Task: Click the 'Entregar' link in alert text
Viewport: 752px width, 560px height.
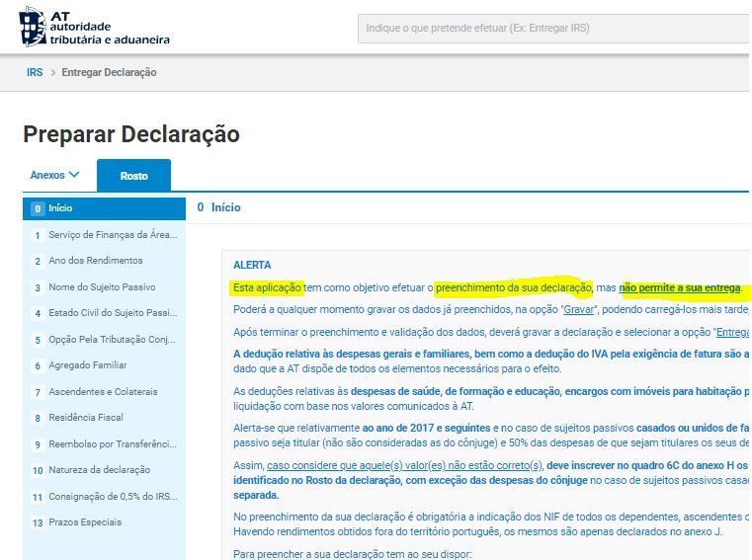Action: click(732, 332)
